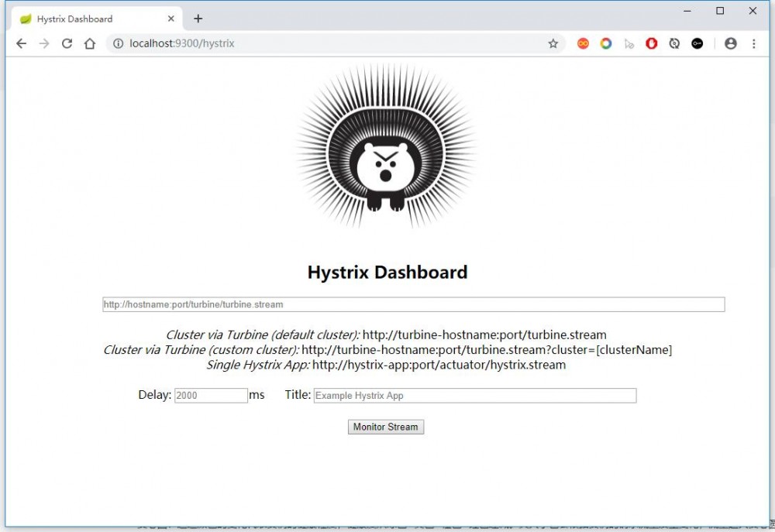The image size is (775, 532).
Task: Open the browser home page icon
Action: (89, 43)
